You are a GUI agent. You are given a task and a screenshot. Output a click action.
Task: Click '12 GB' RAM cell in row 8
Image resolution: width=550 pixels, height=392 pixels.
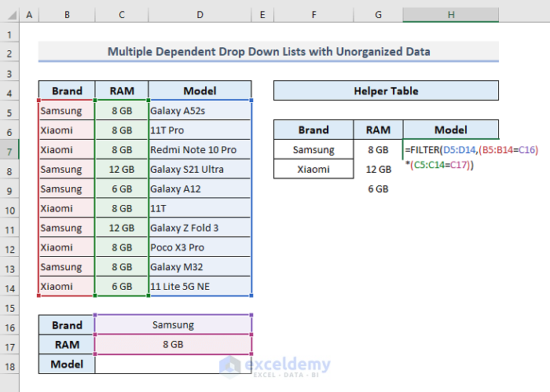pyautogui.click(x=122, y=170)
